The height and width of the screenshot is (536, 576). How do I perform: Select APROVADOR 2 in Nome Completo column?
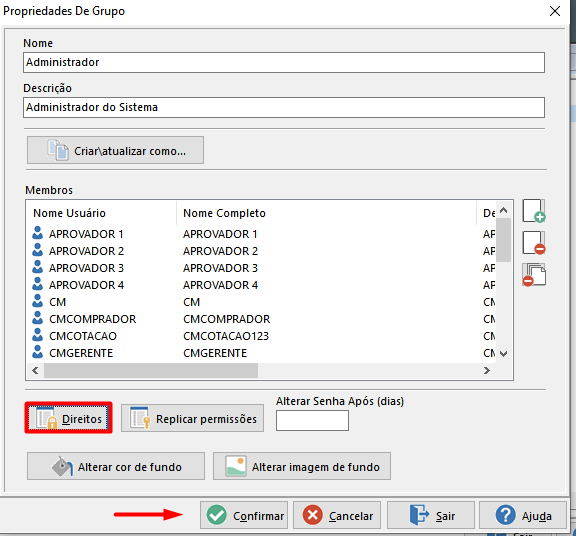(x=220, y=251)
